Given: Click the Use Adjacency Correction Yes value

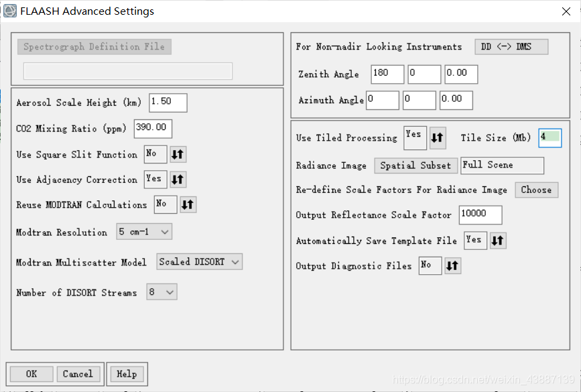Looking at the screenshot, I should click(x=155, y=180).
